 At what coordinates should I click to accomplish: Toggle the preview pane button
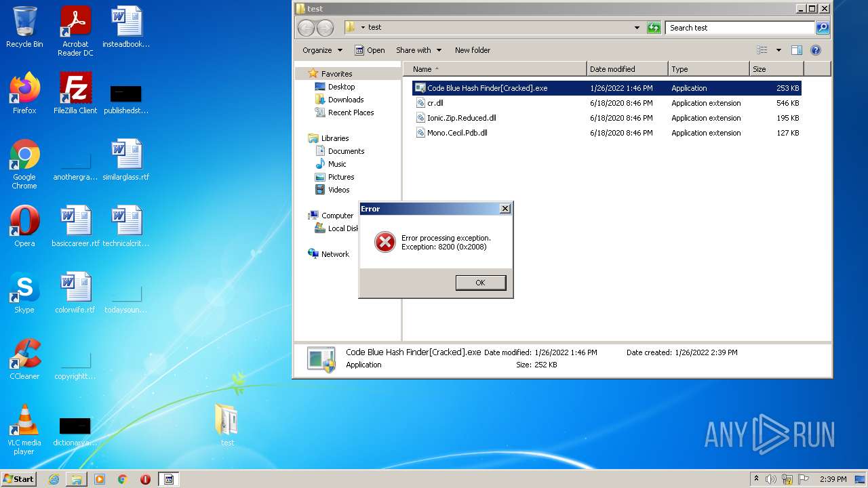point(797,50)
